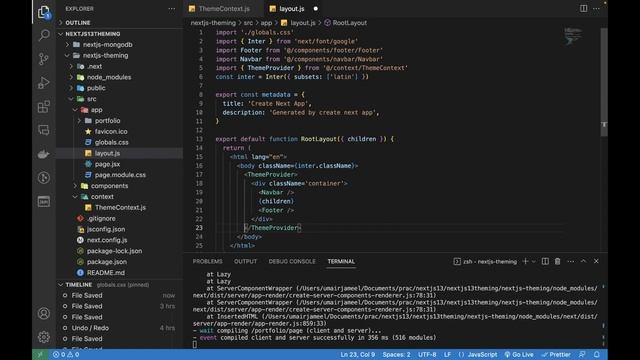This screenshot has height=360, width=640.
Task: Open remote window indicator in status bar
Action: pos(40,355)
